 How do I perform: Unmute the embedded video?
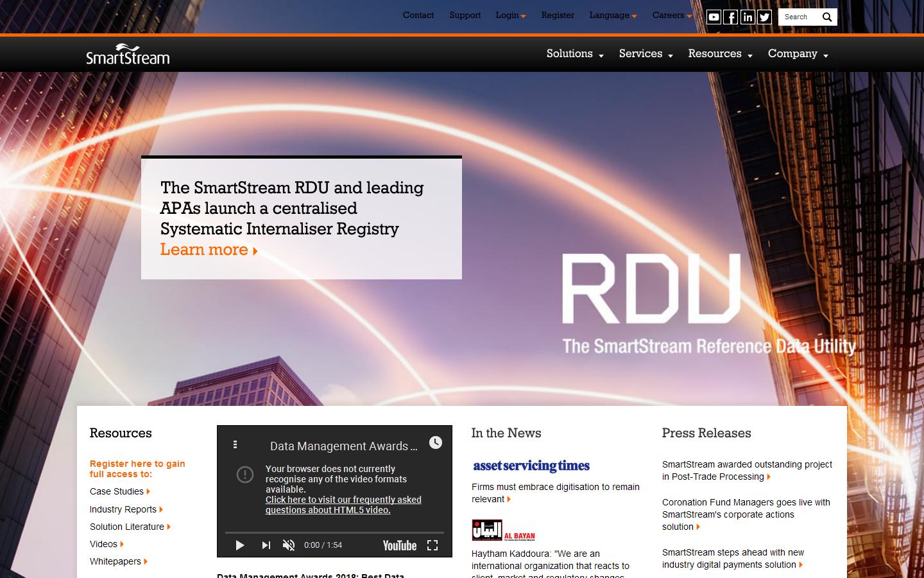pyautogui.click(x=288, y=545)
